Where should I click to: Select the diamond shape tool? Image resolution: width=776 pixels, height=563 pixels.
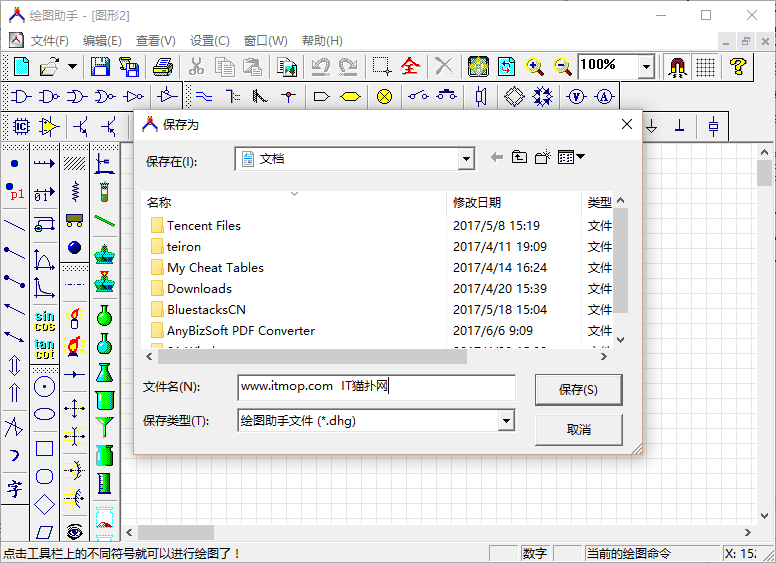point(45,505)
